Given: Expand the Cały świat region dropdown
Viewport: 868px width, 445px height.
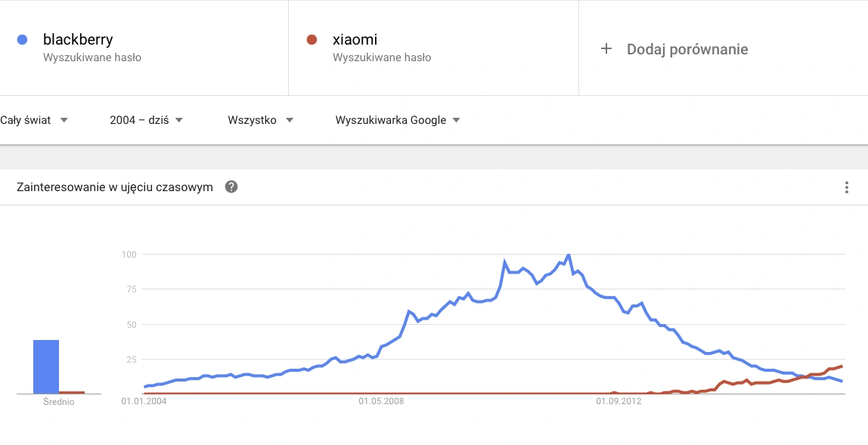Looking at the screenshot, I should [x=34, y=120].
